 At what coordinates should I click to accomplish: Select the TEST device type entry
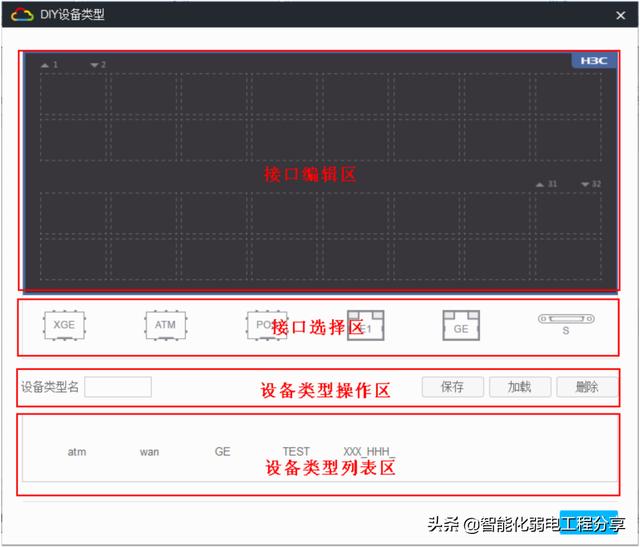coord(296,452)
